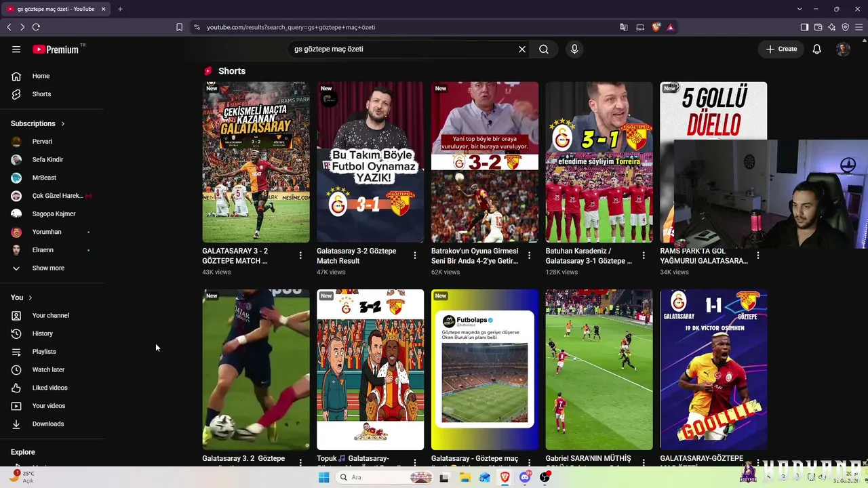The image size is (868, 488).
Task: Go back with the browser back arrow
Action: coord(9,27)
